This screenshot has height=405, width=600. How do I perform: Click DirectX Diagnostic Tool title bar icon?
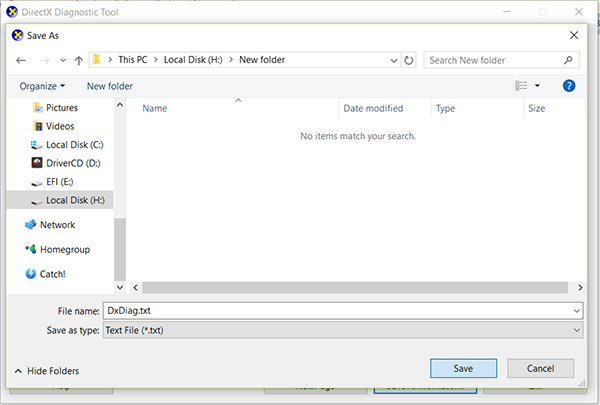tap(12, 12)
